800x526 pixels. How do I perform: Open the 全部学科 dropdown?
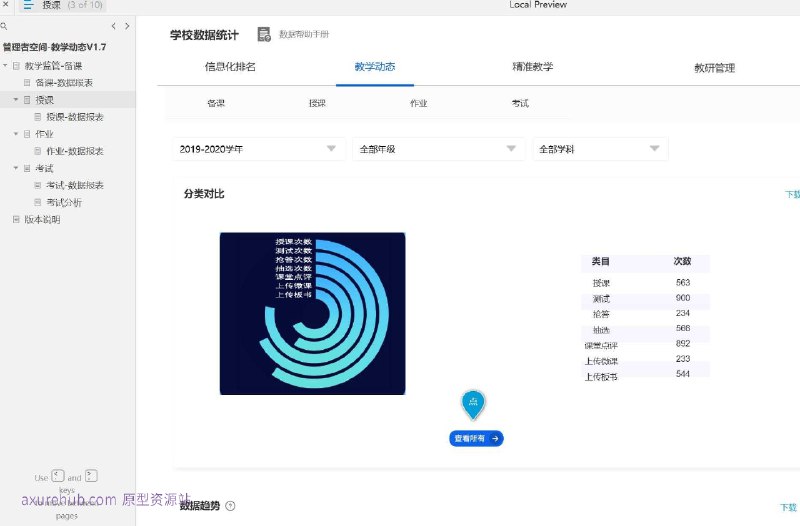[601, 149]
